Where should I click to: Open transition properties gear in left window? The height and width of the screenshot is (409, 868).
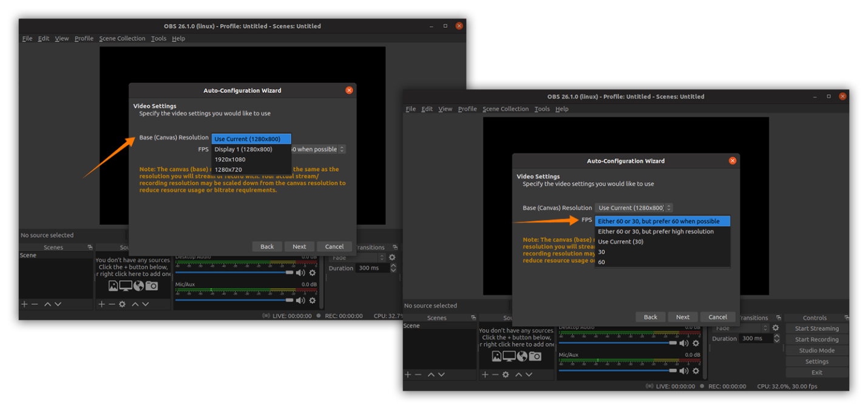click(392, 258)
